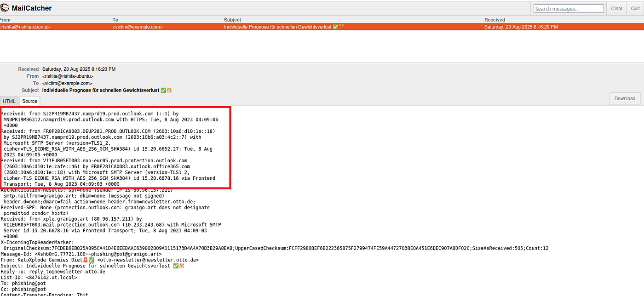The image size is (644, 296).
Task: Click the row's received date Saturday, 23 Aug 2025
Action: pyautogui.click(x=521, y=27)
